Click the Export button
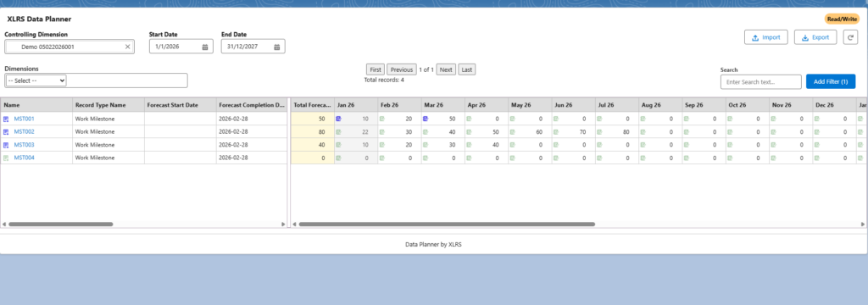 [x=815, y=37]
